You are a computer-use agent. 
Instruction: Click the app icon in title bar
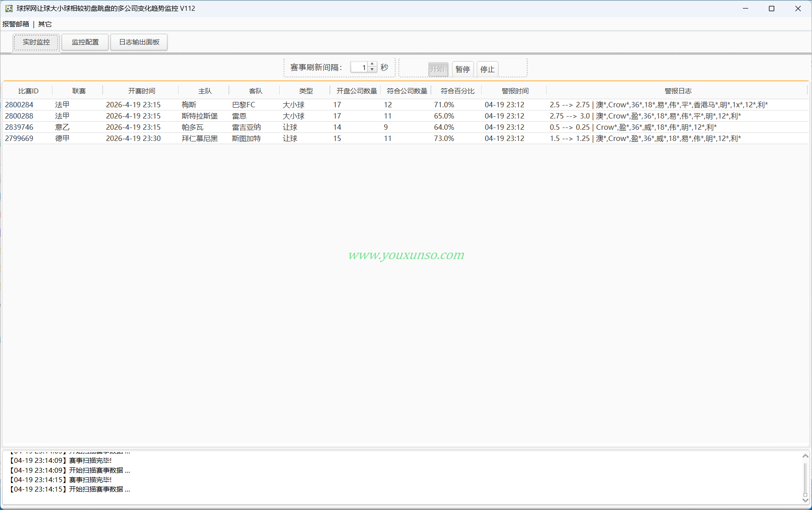(9, 9)
